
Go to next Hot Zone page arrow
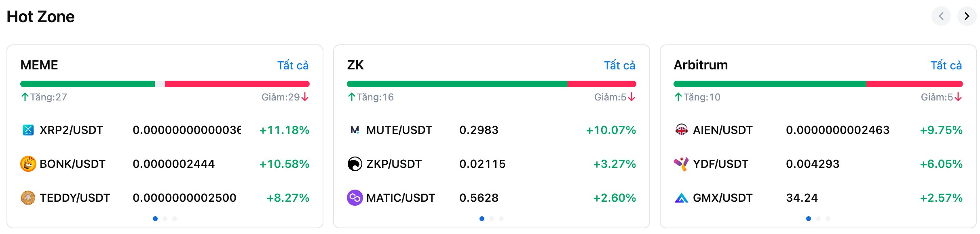pyautogui.click(x=967, y=16)
